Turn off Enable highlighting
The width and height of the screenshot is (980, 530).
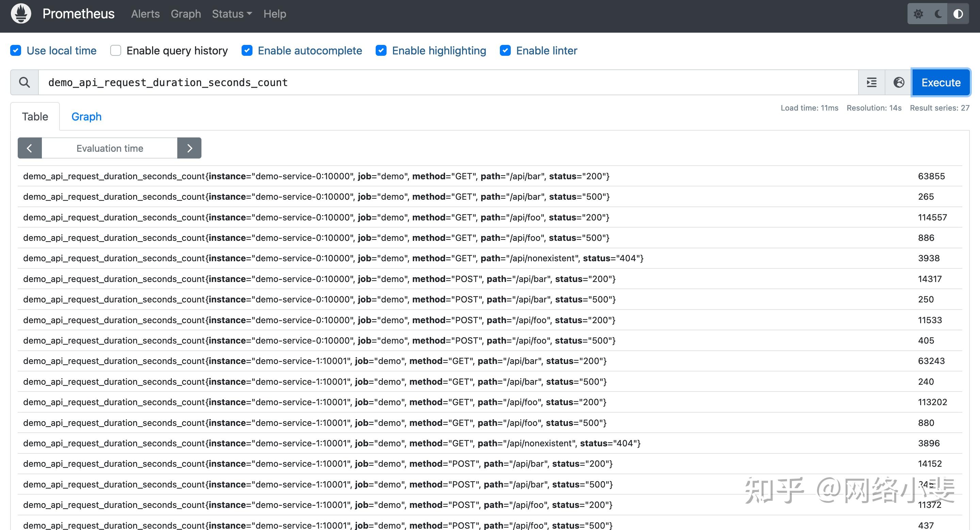[x=381, y=51]
